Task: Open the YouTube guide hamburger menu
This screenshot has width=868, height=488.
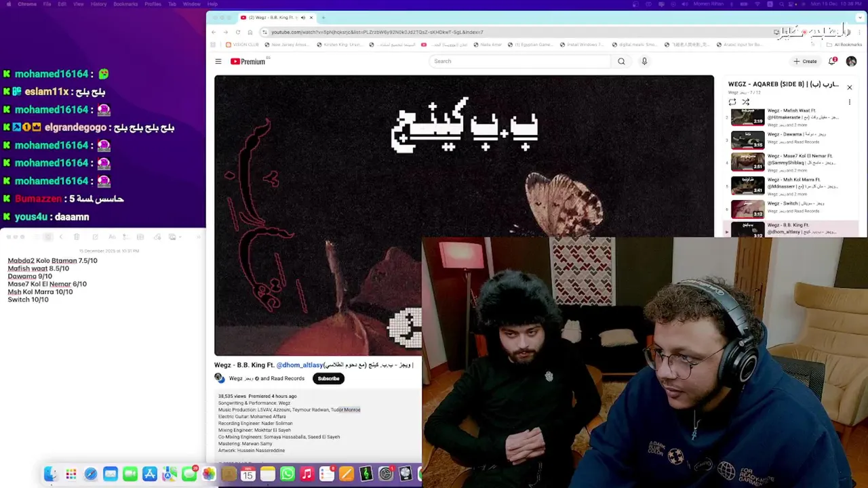Action: coord(218,62)
